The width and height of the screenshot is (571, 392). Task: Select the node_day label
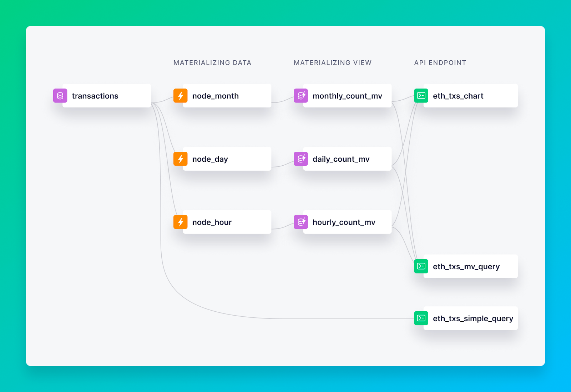point(210,159)
